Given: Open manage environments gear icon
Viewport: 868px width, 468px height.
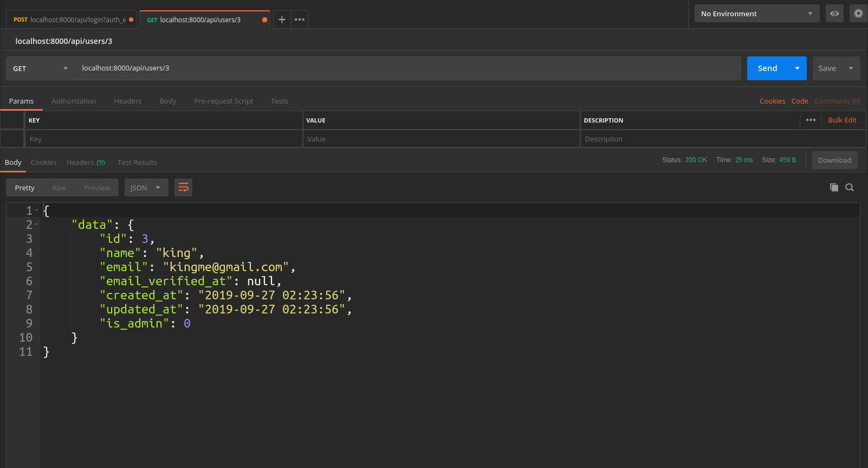Looking at the screenshot, I should tap(858, 14).
